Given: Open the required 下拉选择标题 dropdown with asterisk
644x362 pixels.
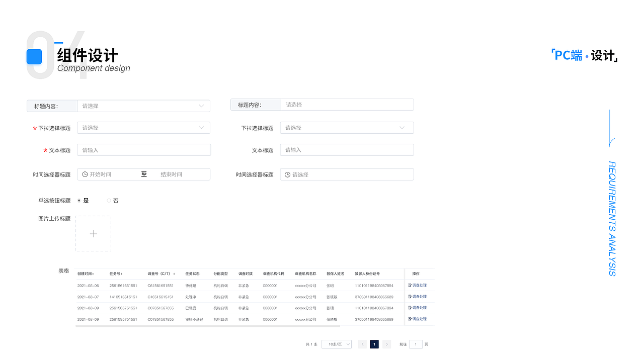Looking at the screenshot, I should (x=143, y=128).
